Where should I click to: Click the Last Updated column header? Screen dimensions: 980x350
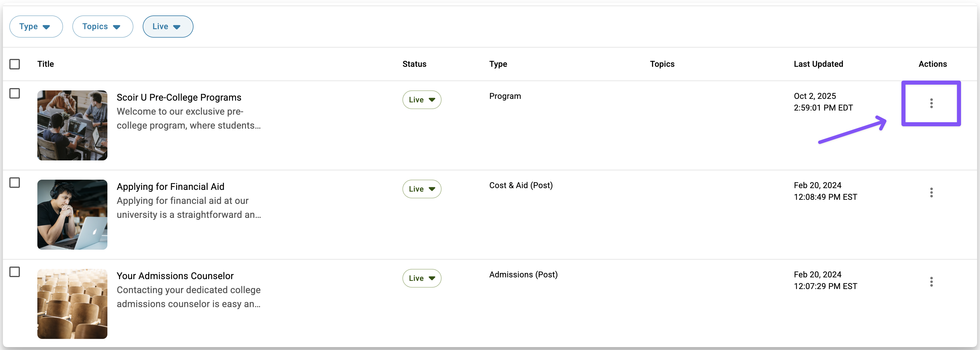click(818, 64)
